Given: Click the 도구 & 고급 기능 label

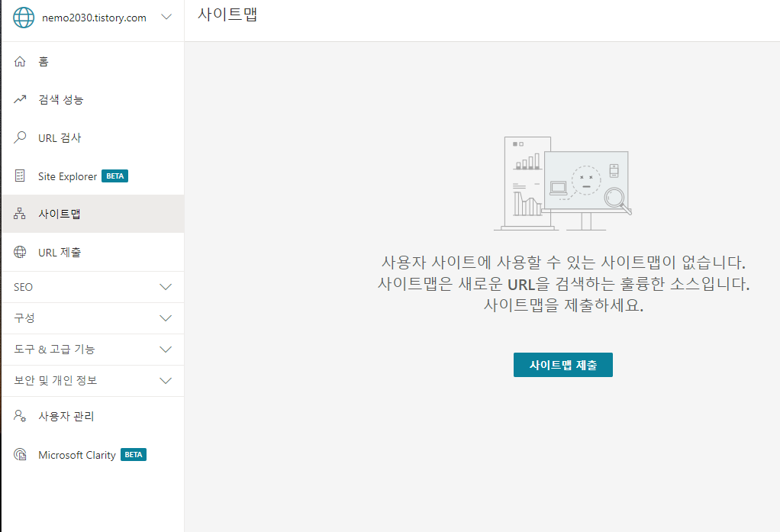Looking at the screenshot, I should point(54,350).
